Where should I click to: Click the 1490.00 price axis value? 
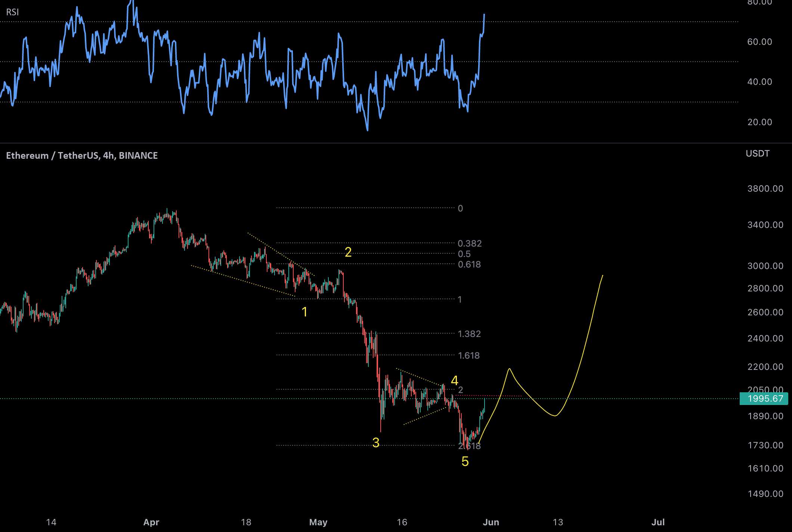click(x=765, y=494)
